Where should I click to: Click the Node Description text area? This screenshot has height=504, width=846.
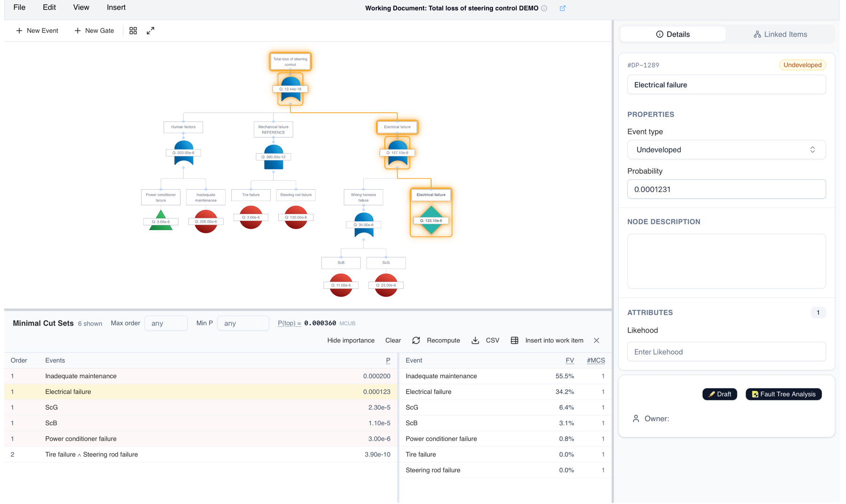[x=726, y=261]
